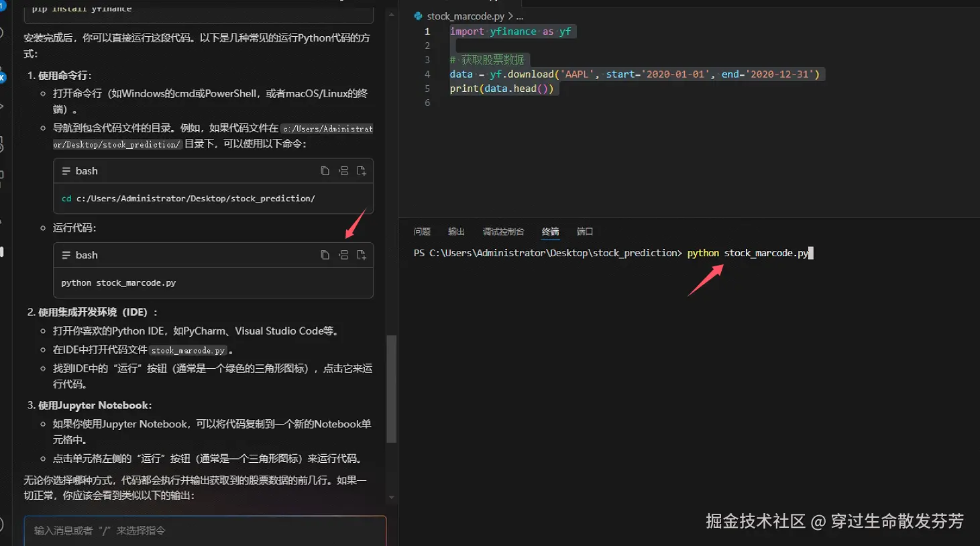Select the 终端 tab
The width and height of the screenshot is (980, 546).
550,231
